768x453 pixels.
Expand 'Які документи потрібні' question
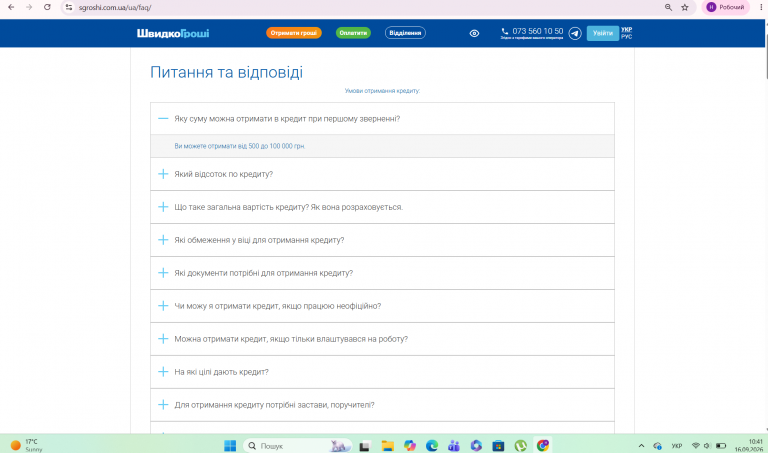[382, 273]
